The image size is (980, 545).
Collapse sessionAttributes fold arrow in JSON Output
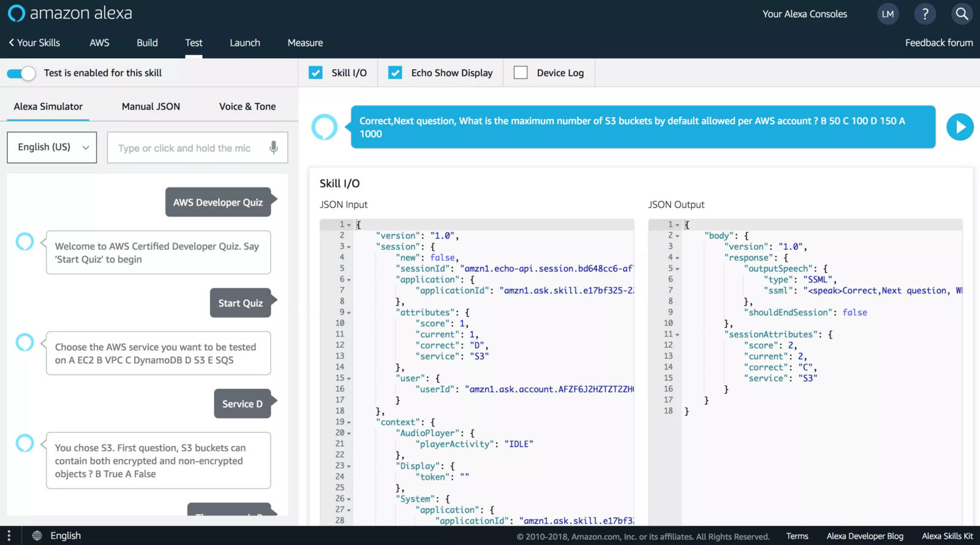[x=677, y=335]
